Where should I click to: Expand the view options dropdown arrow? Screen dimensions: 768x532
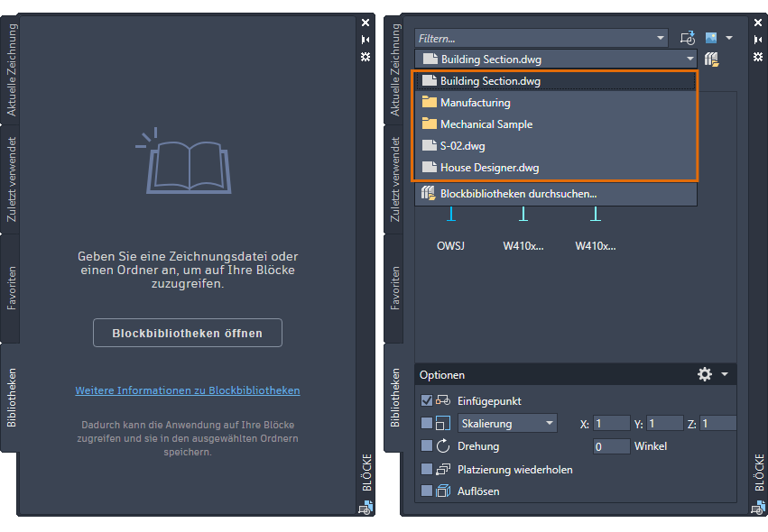coord(729,38)
